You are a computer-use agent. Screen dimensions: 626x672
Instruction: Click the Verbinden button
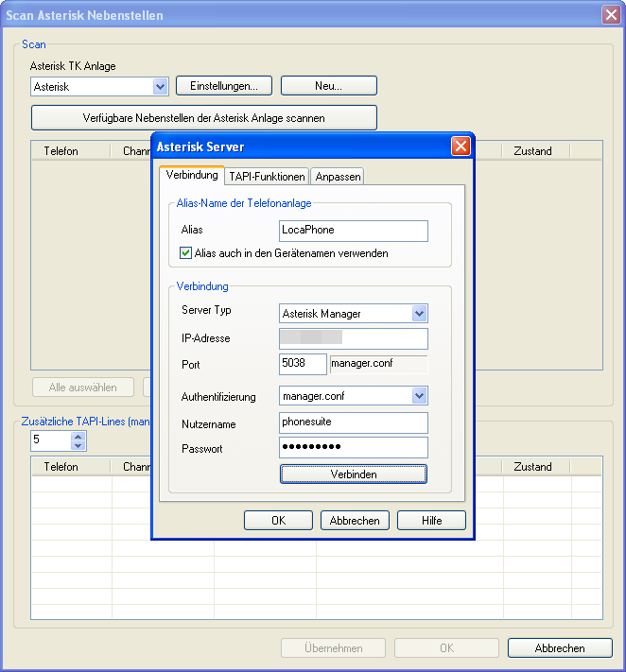[354, 474]
